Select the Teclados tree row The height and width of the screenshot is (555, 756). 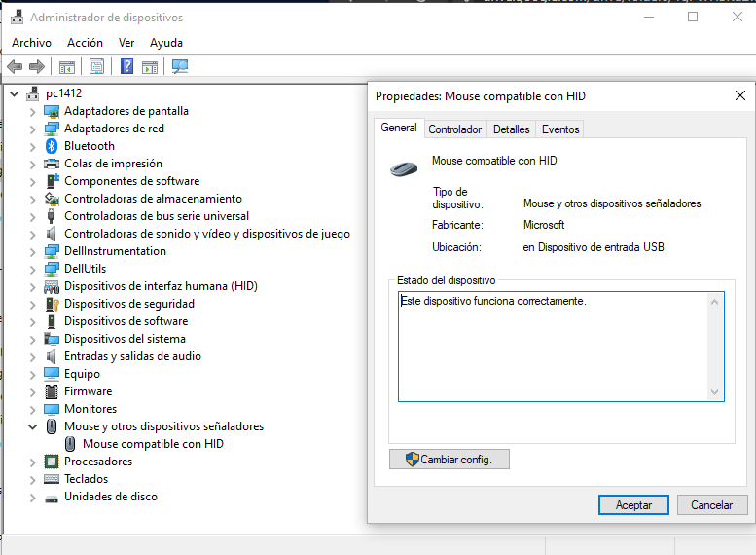[x=87, y=479]
